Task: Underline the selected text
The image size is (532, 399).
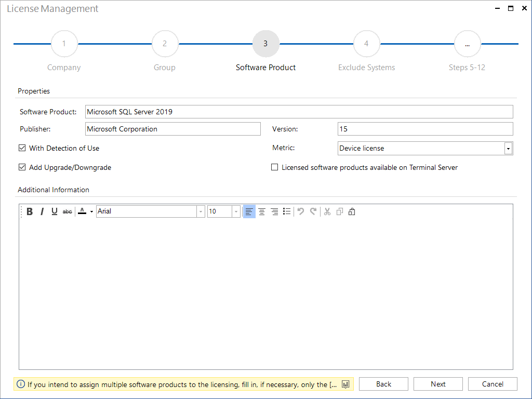Action: tap(54, 212)
